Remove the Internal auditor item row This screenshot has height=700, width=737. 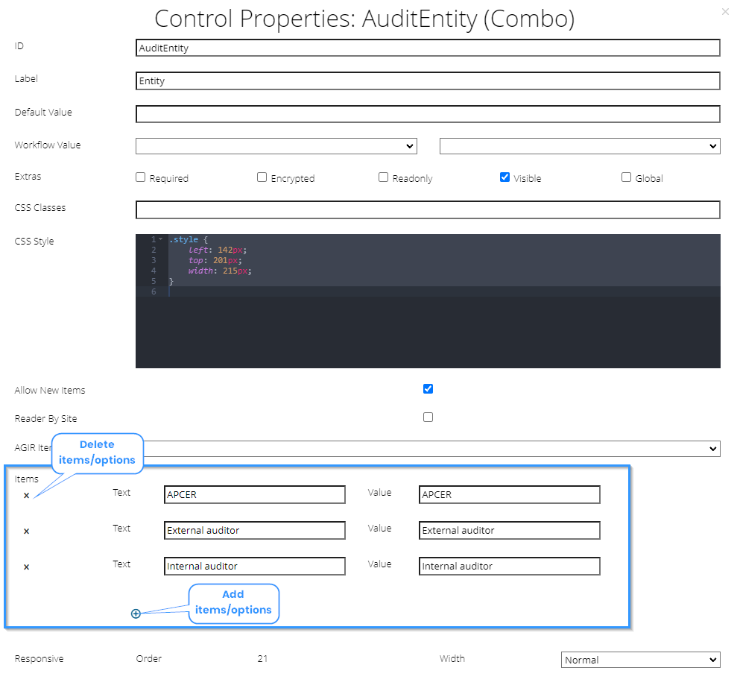click(x=26, y=567)
